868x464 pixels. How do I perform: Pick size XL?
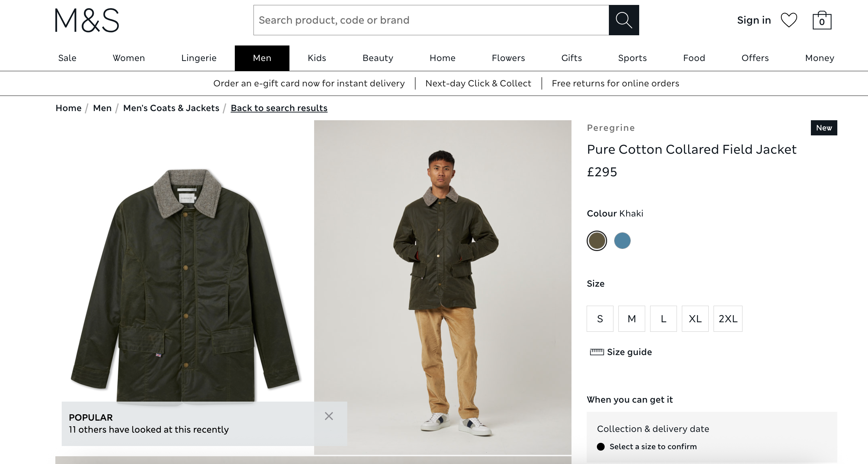point(695,319)
